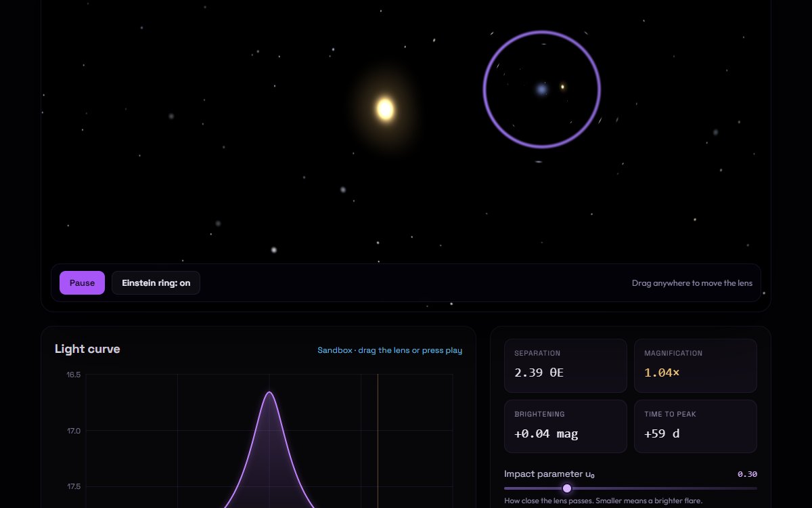The image size is (812, 508).
Task: Click the Sandbox drag the lens hint text
Action: [x=390, y=350]
